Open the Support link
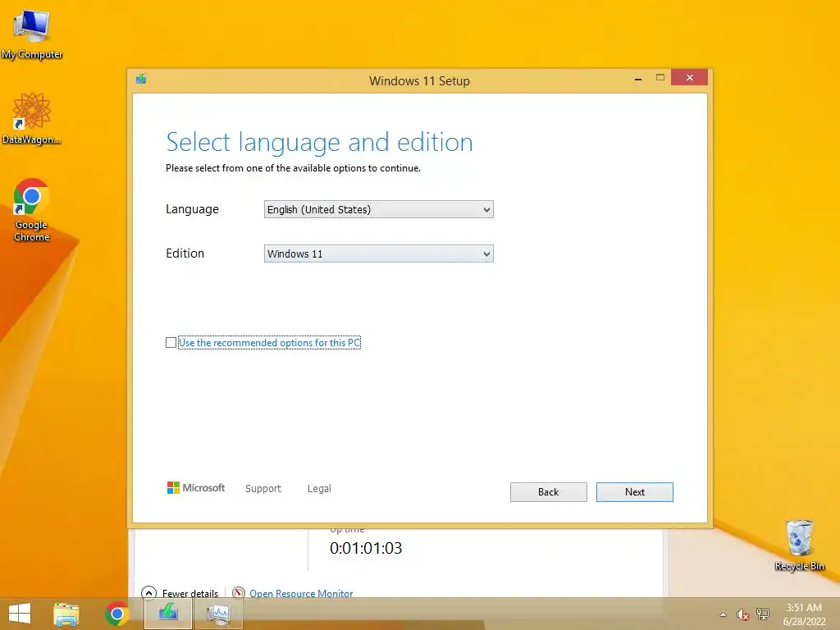Image resolution: width=840 pixels, height=630 pixels. click(x=263, y=489)
